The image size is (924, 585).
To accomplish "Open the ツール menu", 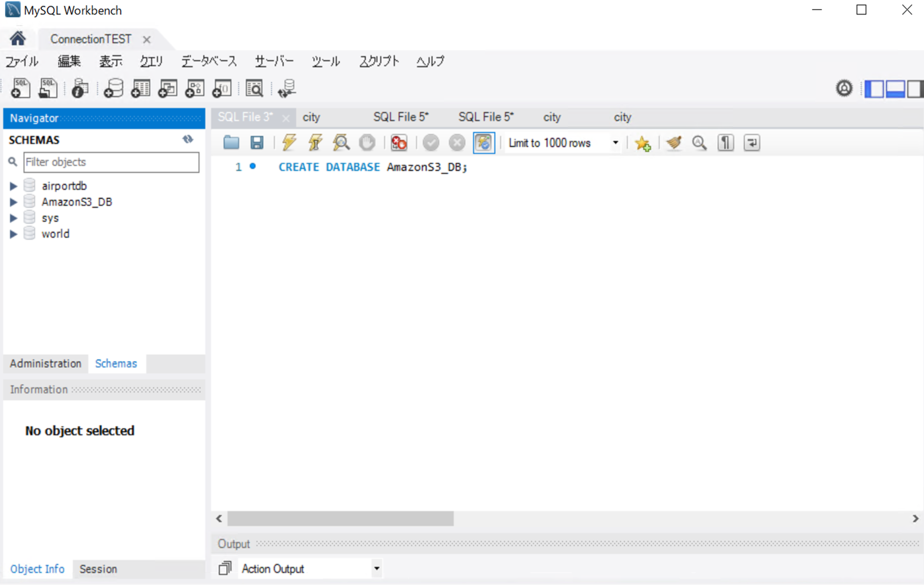I will (x=326, y=61).
